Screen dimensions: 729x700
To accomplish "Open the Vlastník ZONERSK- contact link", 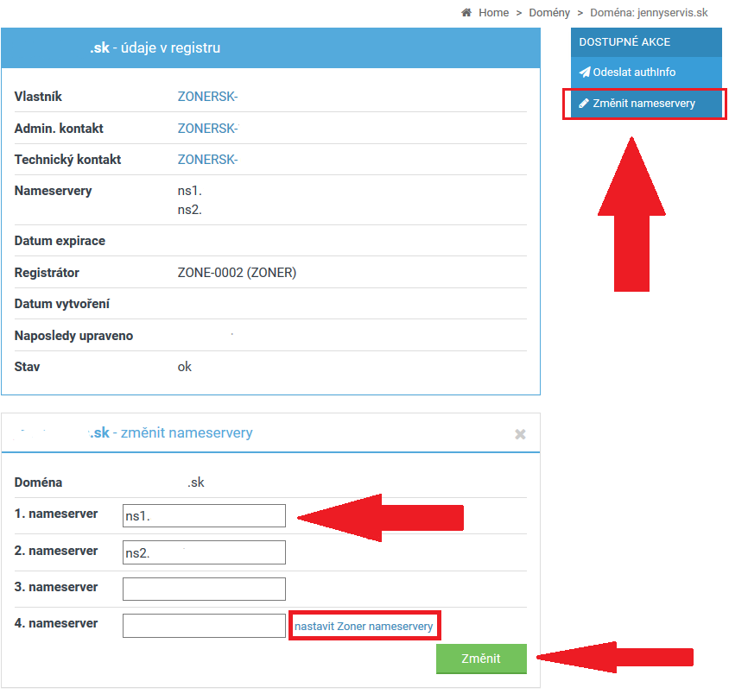I will tap(207, 98).
